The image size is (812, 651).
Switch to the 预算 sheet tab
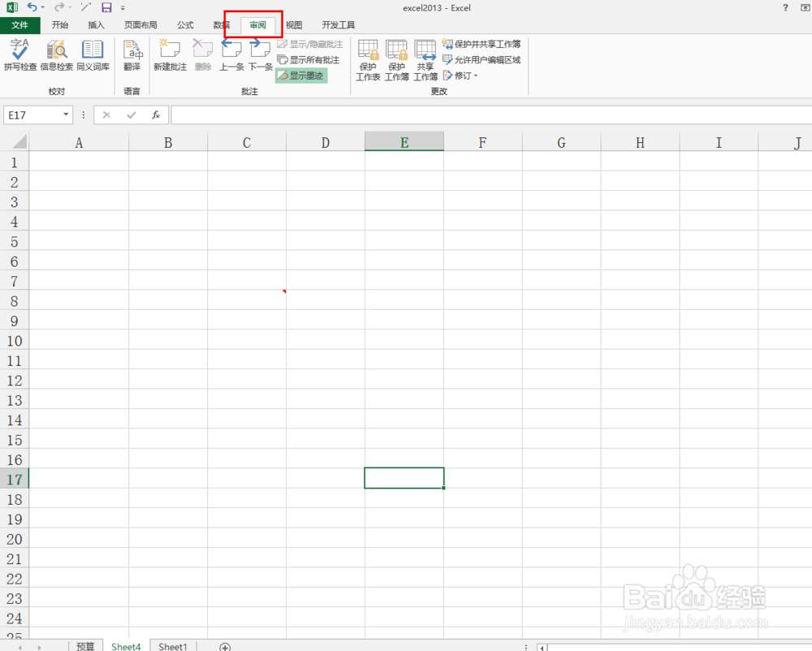[85, 646]
